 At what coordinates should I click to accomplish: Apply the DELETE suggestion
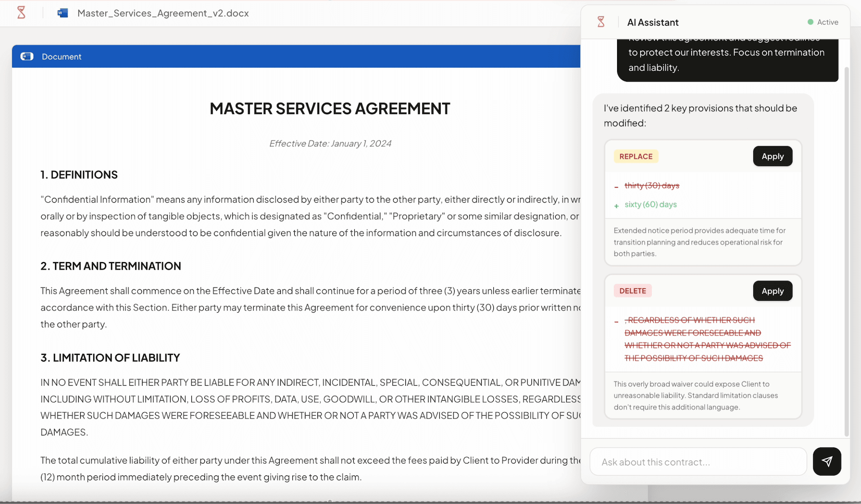(x=772, y=291)
